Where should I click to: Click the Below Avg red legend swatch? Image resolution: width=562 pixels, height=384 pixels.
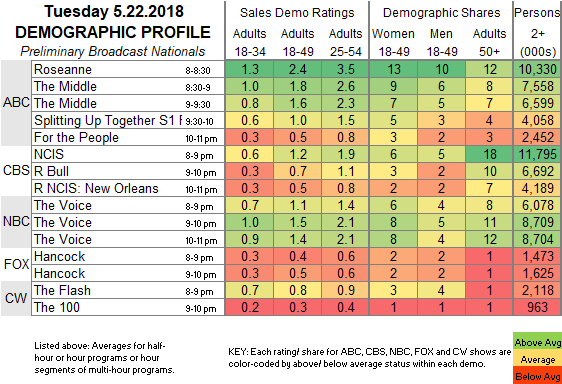537,375
